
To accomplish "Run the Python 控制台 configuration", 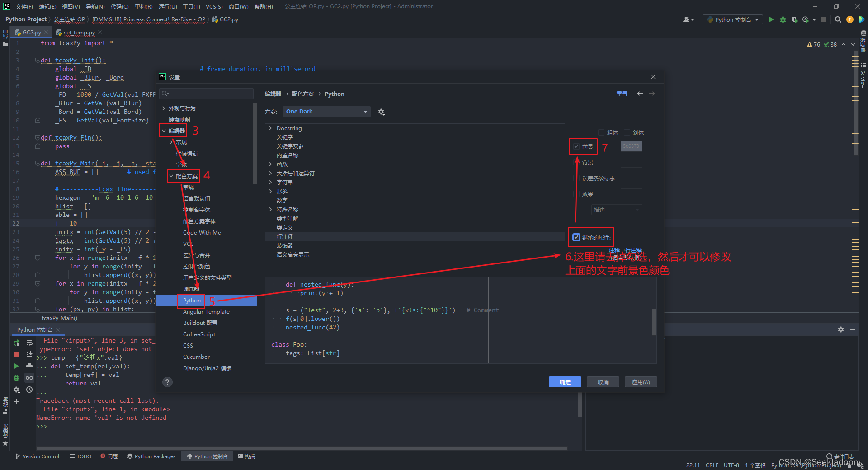I will point(771,19).
